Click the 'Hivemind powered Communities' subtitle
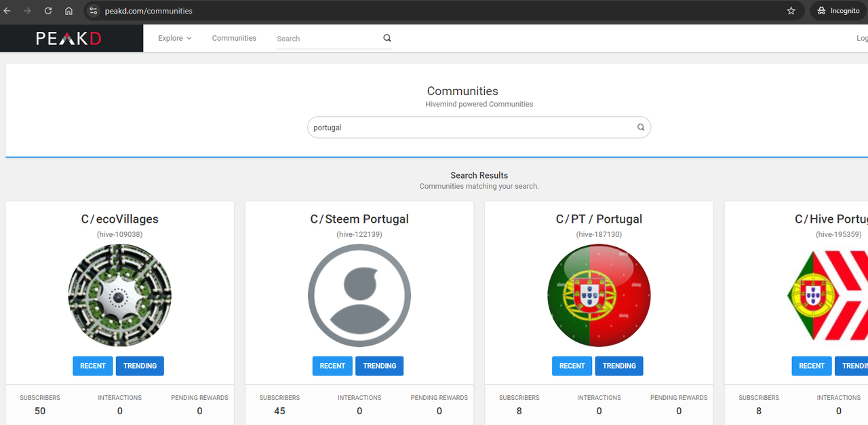 click(x=479, y=104)
